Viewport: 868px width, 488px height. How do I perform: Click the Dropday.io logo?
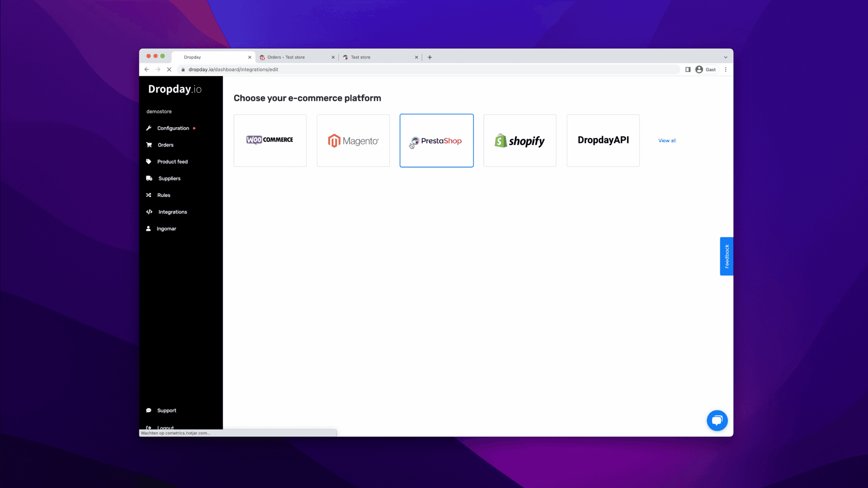(x=175, y=89)
